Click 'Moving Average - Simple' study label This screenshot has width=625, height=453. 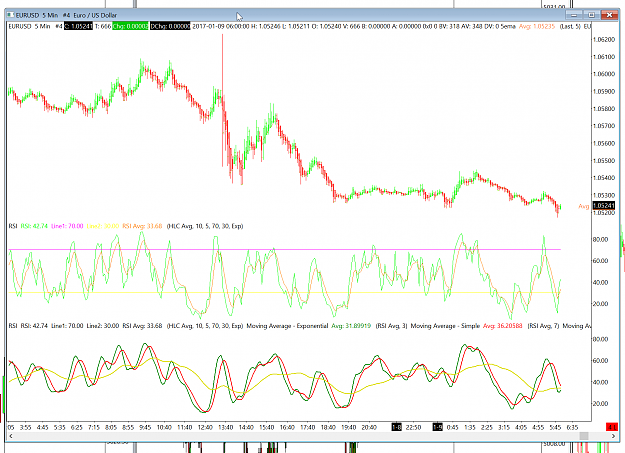(x=445, y=326)
